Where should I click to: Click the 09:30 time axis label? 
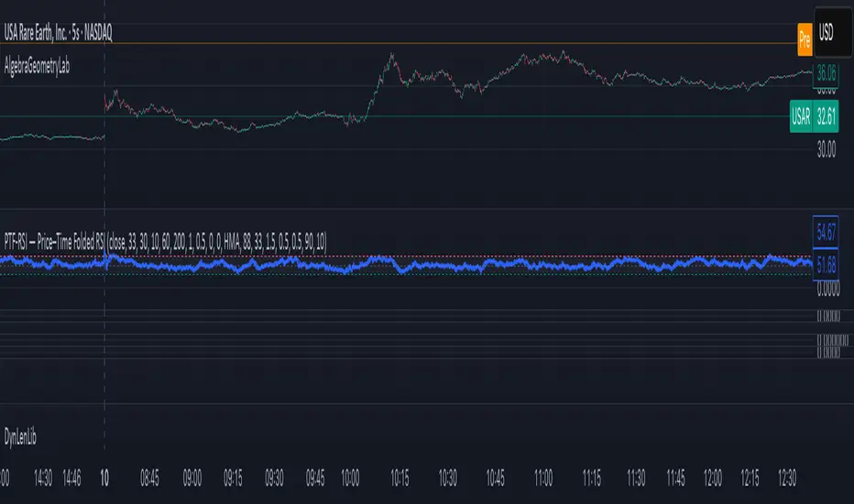275,478
